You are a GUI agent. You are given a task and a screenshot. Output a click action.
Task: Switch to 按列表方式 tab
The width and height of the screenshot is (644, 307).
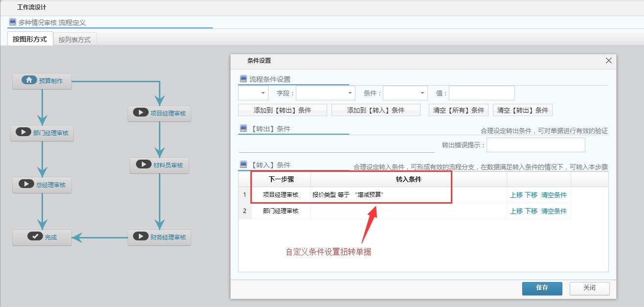[x=74, y=40]
